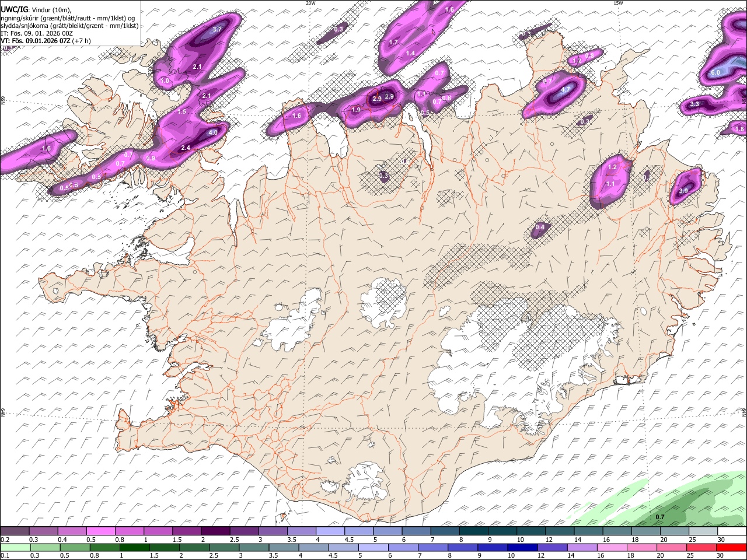Click the 0.7 value in green rain area
747x560 pixels.
pos(660,517)
